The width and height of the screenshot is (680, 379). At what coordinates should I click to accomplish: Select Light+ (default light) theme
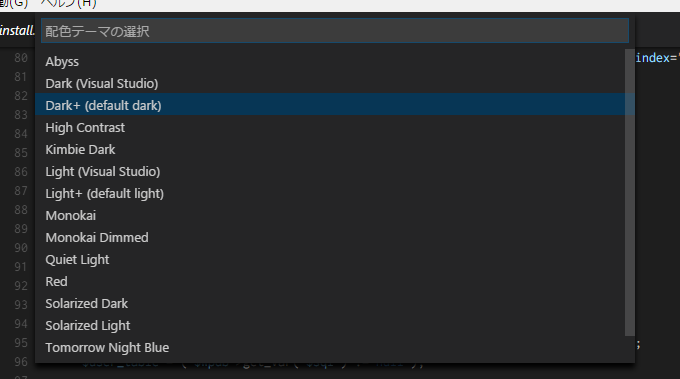click(x=334, y=193)
